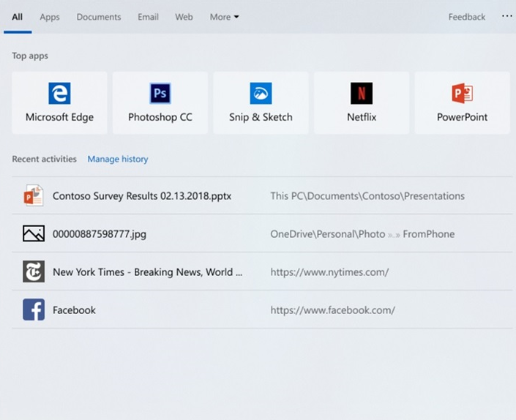This screenshot has height=420, width=516.
Task: Expand the More dropdown filter
Action: 224,17
